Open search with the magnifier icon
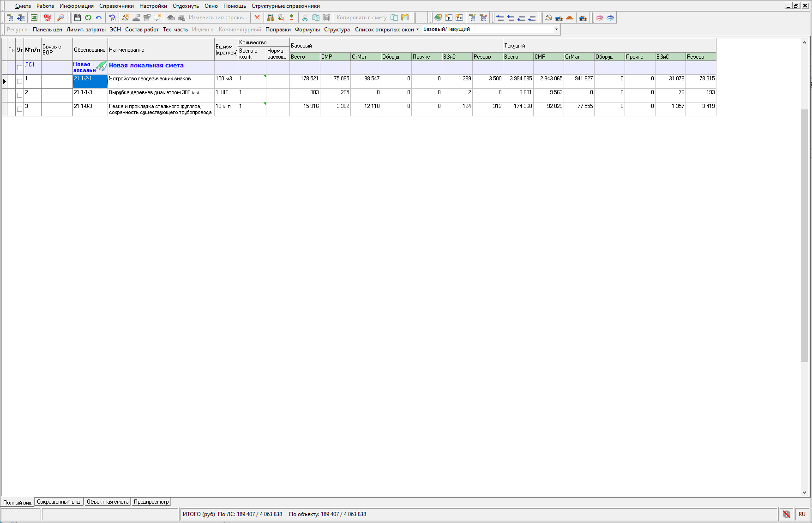812x523 pixels. (x=60, y=18)
